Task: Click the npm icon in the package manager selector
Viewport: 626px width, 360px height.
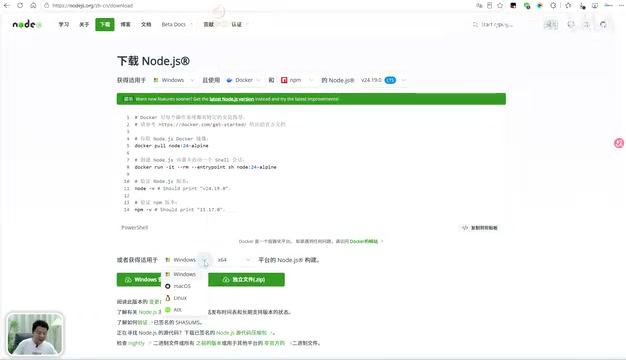Action: point(284,80)
